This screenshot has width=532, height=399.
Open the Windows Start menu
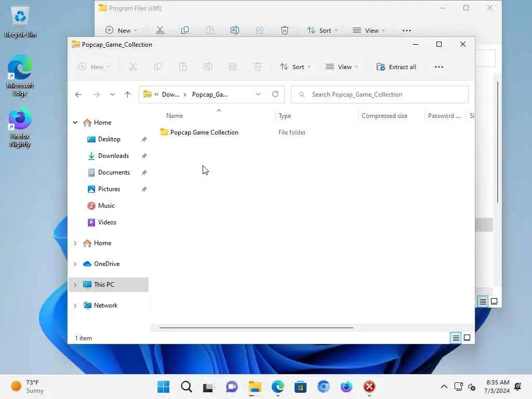(164, 387)
